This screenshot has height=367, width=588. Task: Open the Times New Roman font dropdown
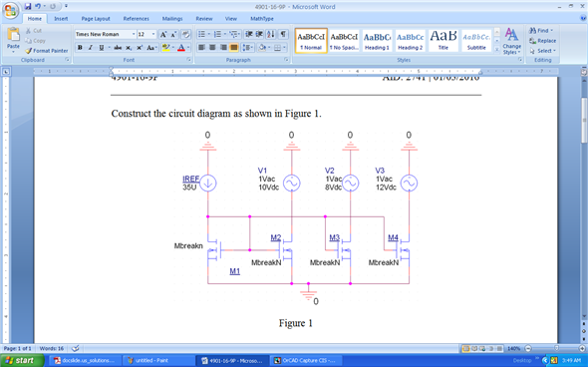coord(106,35)
